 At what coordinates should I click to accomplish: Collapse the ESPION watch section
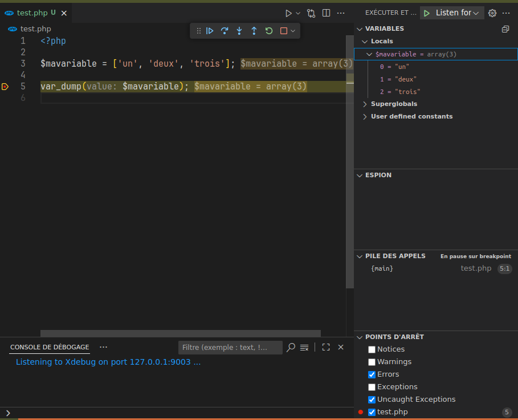click(x=360, y=176)
